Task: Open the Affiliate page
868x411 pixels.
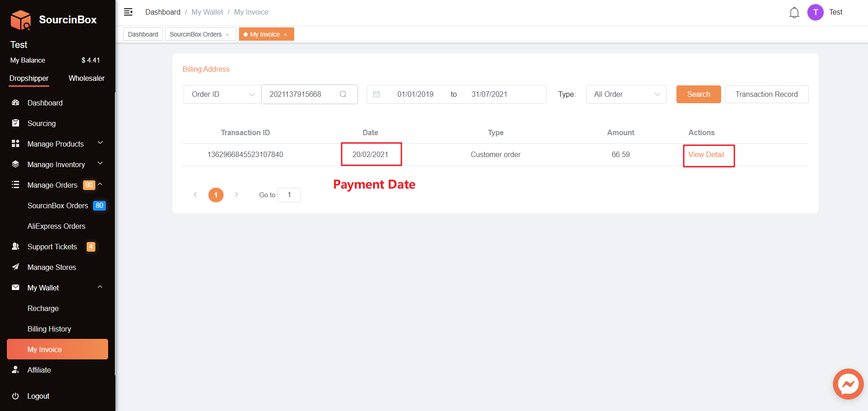Action: (x=39, y=370)
